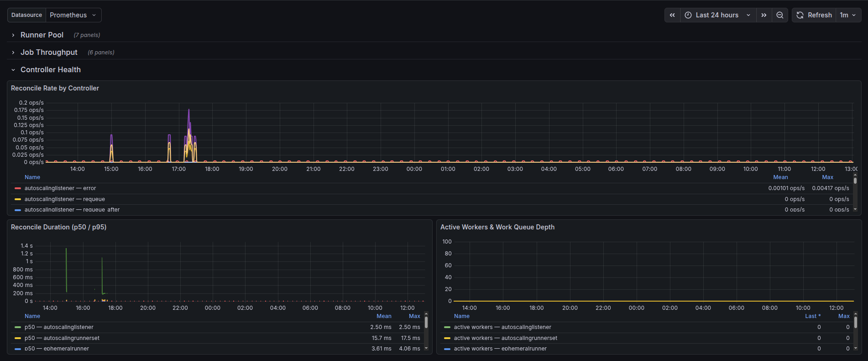Sort Reconcile Duration legend by Max
Screen dimensions: 868x361
[x=414, y=316]
